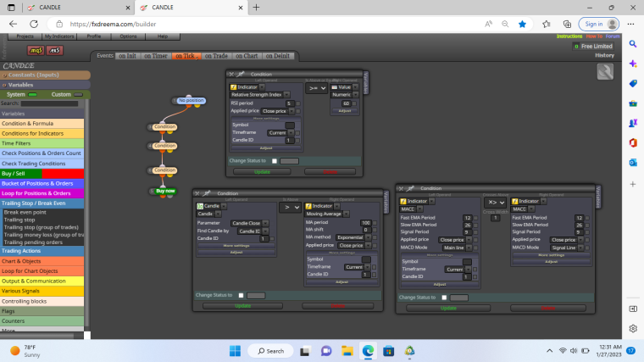Check Change Status to in Candle panel

click(241, 295)
